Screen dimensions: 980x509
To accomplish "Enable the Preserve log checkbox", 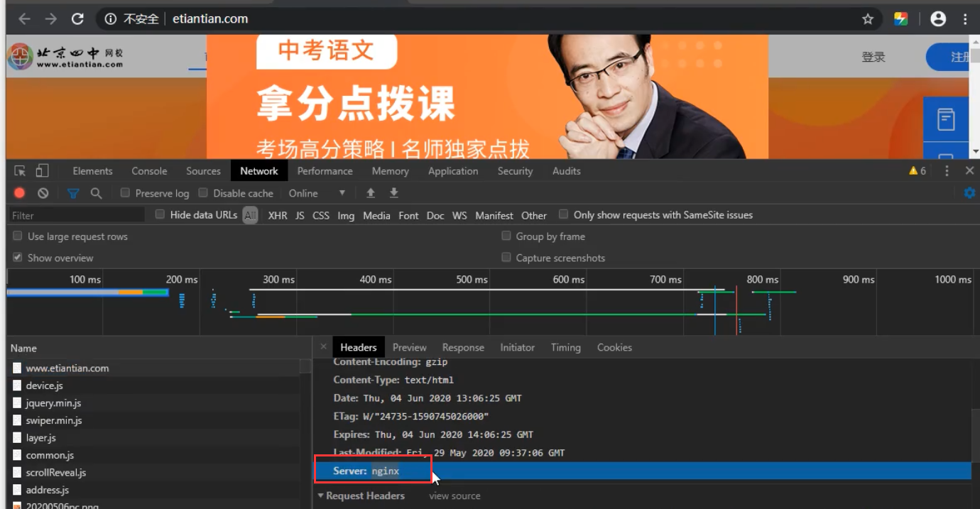I will tap(126, 193).
